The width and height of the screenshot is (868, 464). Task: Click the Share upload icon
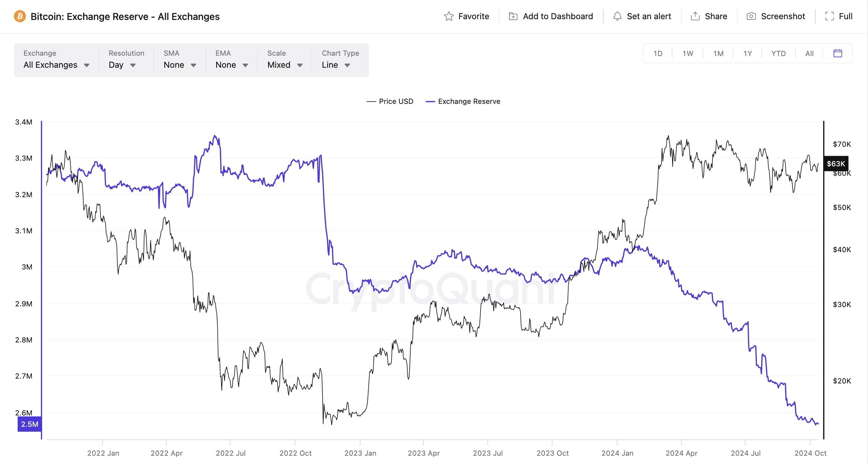[695, 16]
